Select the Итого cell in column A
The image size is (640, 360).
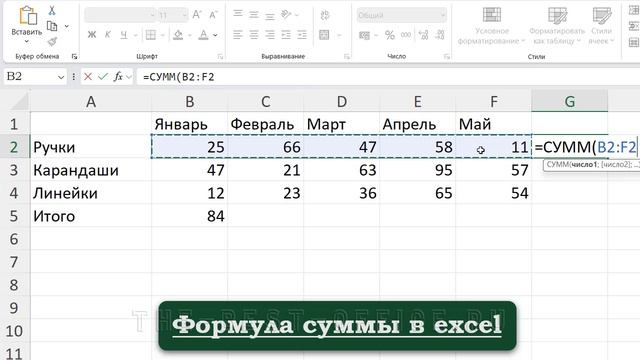pyautogui.click(x=91, y=216)
